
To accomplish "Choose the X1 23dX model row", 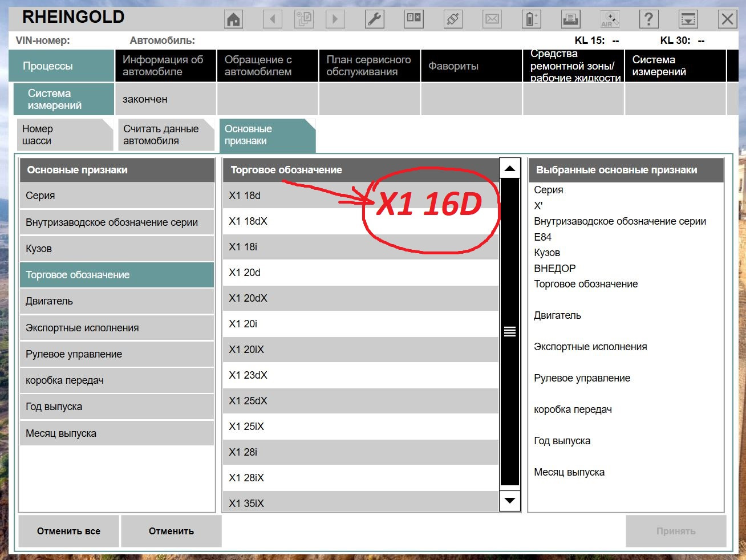I will point(361,375).
